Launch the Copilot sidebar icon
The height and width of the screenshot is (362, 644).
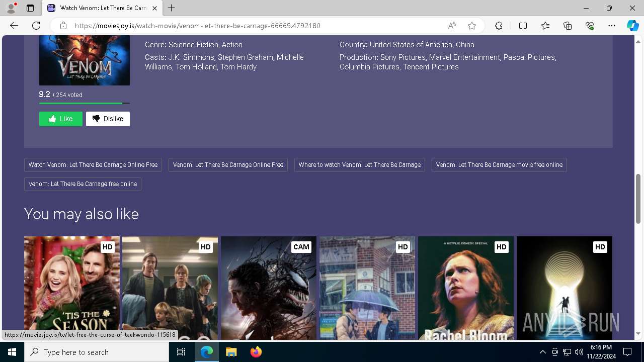(632, 26)
